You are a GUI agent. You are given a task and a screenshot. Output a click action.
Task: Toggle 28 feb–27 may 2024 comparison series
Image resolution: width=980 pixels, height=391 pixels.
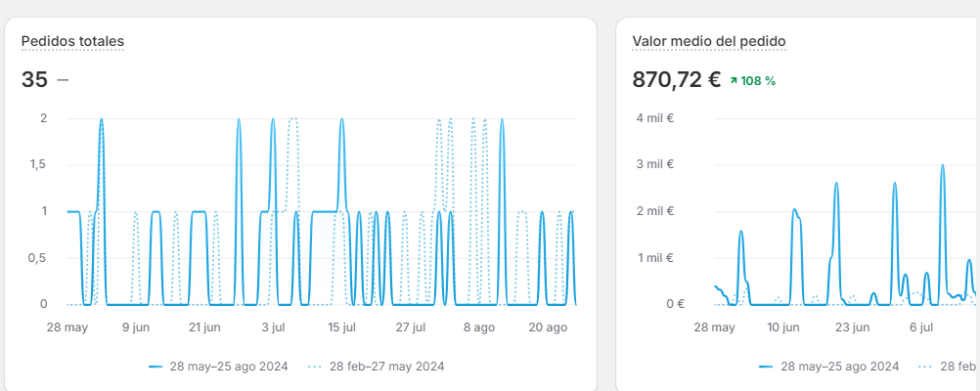pyautogui.click(x=387, y=367)
